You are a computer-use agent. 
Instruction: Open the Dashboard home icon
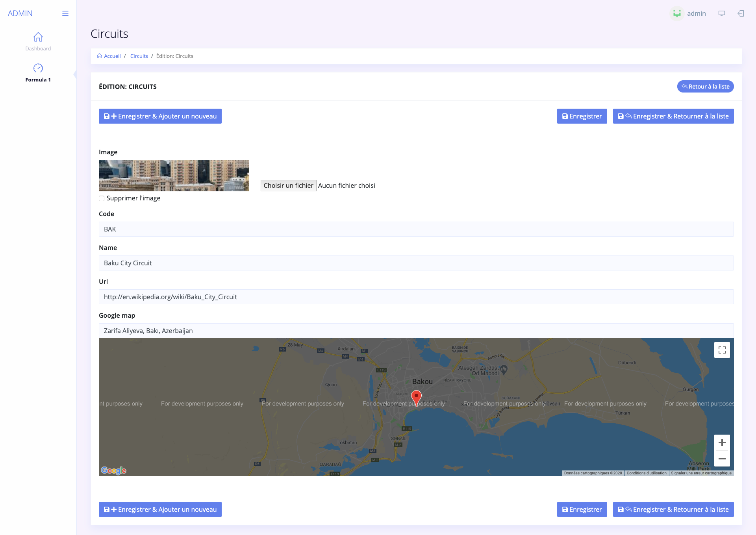pos(38,37)
